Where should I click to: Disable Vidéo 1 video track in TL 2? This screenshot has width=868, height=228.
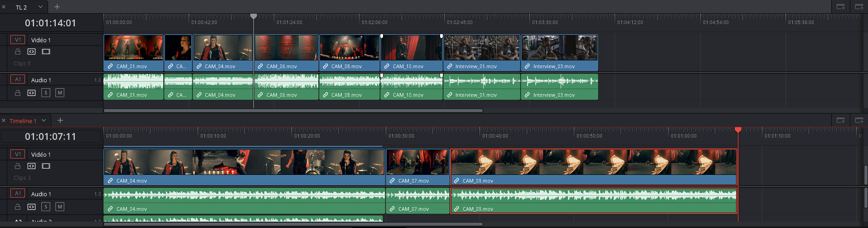point(46,52)
